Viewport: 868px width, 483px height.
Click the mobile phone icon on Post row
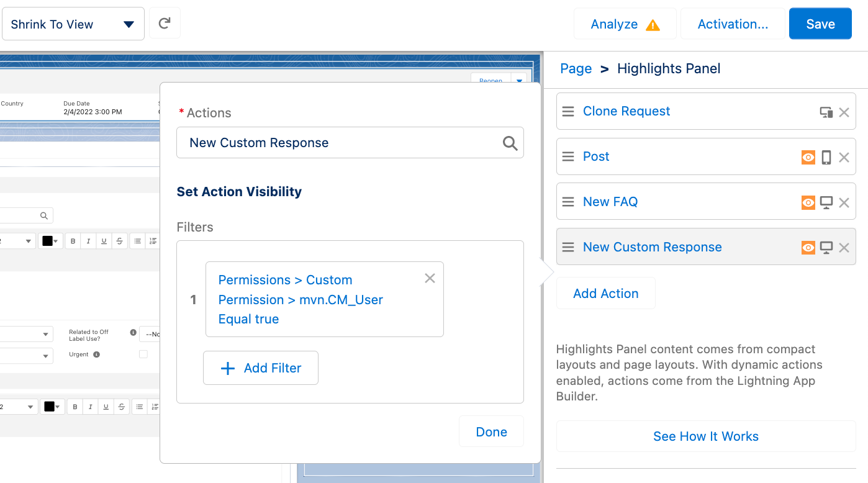(826, 158)
